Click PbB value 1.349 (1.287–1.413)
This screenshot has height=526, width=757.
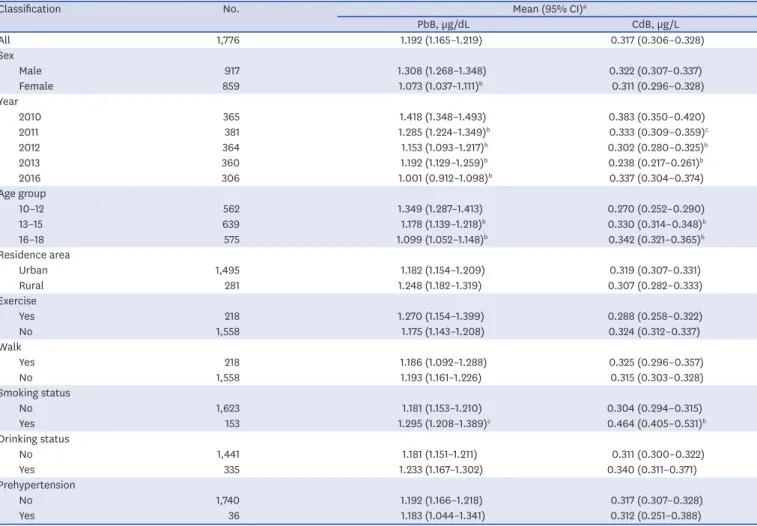click(440, 209)
